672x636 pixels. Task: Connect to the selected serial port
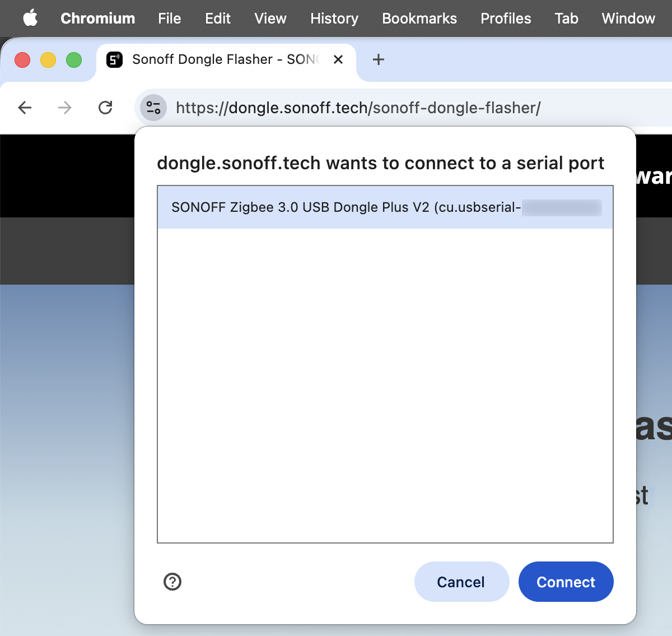click(566, 582)
